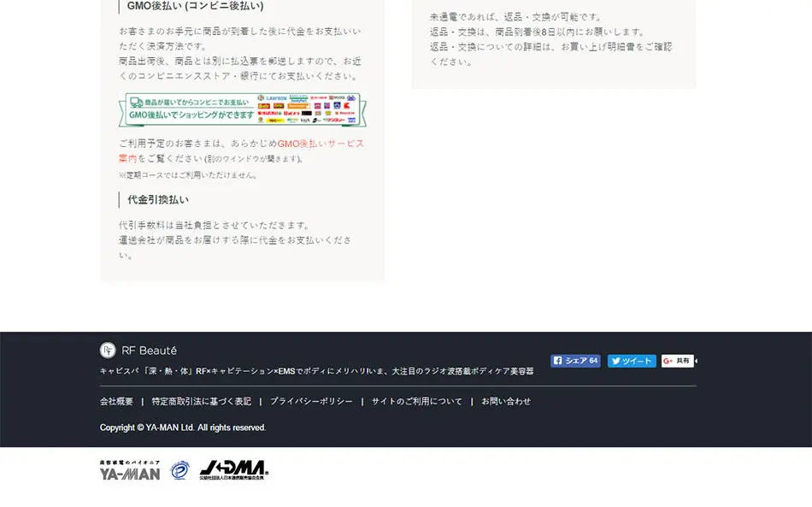Open the JADMA association logo
This screenshot has height=507, width=812.
tap(234, 470)
